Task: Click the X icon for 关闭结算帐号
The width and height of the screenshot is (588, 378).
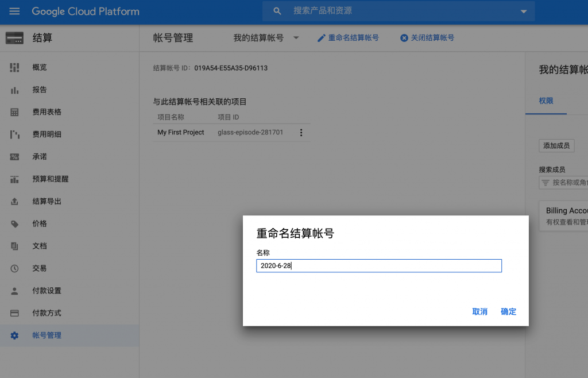Action: tap(404, 38)
